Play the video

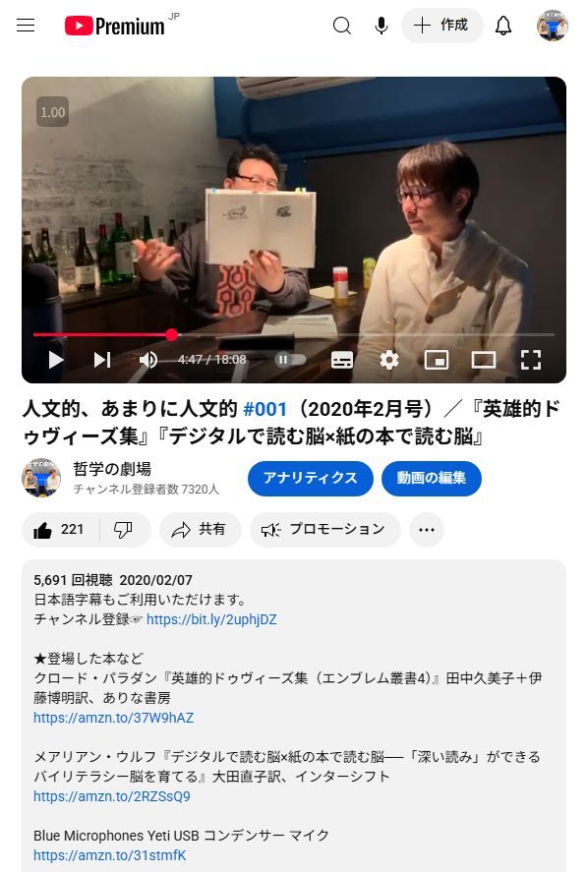click(x=55, y=360)
